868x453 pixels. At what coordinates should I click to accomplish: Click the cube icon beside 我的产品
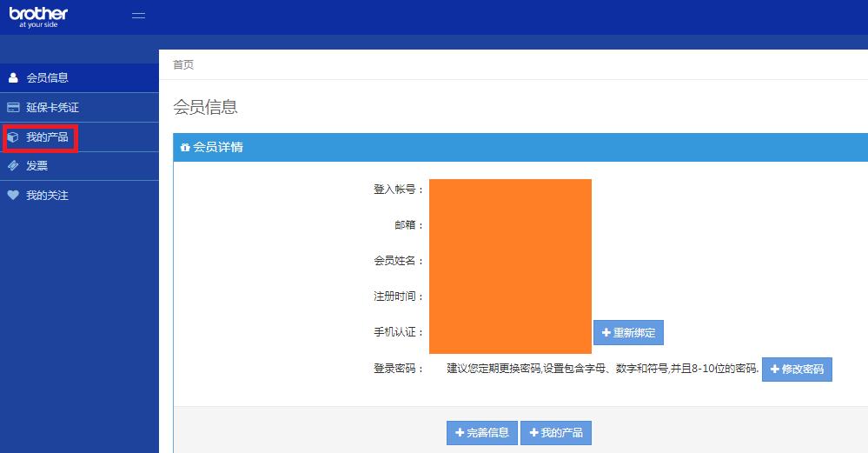[x=13, y=137]
